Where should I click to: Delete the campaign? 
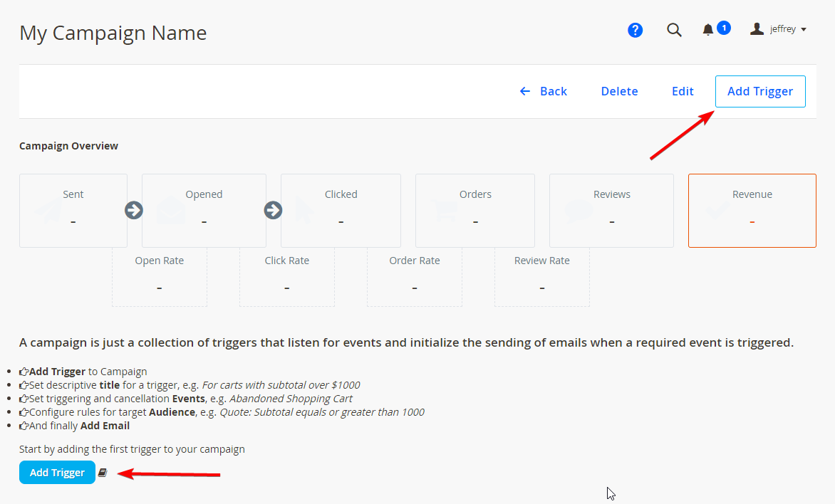coord(619,91)
